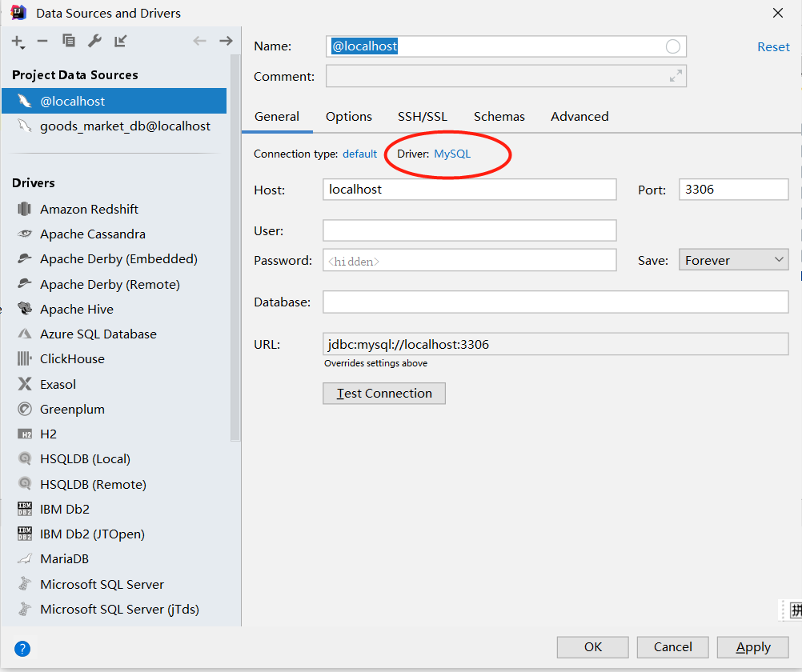This screenshot has width=802, height=672.
Task: Click the Apply button
Action: coord(753,647)
